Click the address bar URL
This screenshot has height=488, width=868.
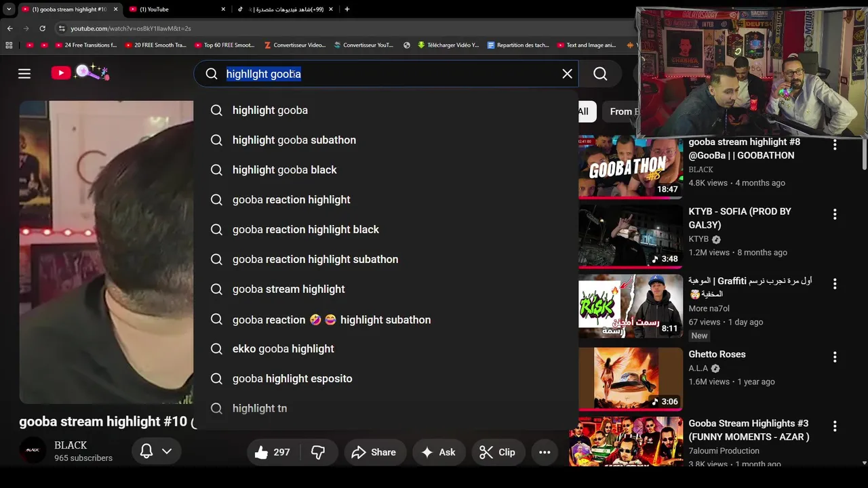click(x=131, y=28)
